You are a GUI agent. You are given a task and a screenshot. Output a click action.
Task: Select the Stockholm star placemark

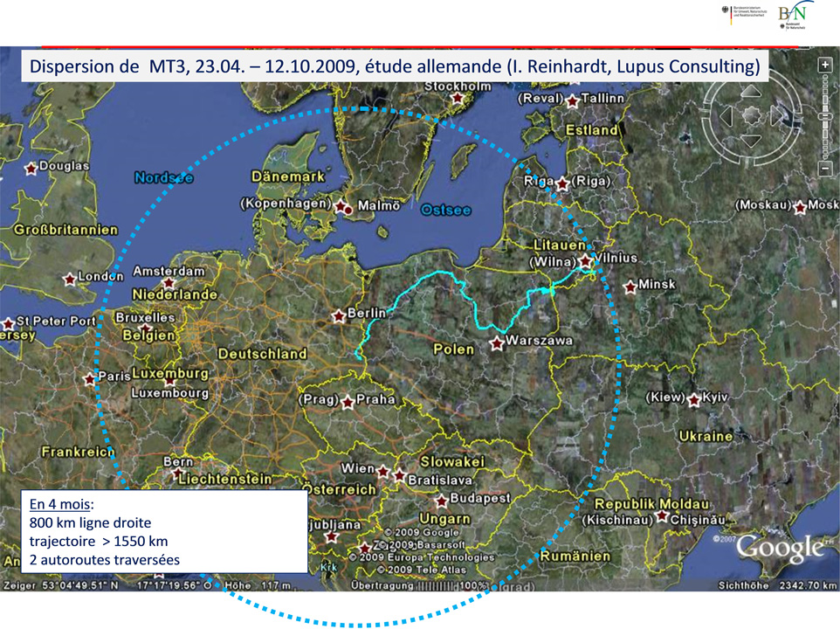point(458,98)
